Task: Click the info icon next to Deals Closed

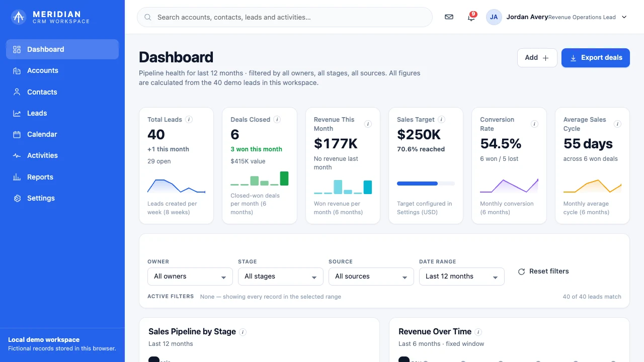Action: (277, 120)
